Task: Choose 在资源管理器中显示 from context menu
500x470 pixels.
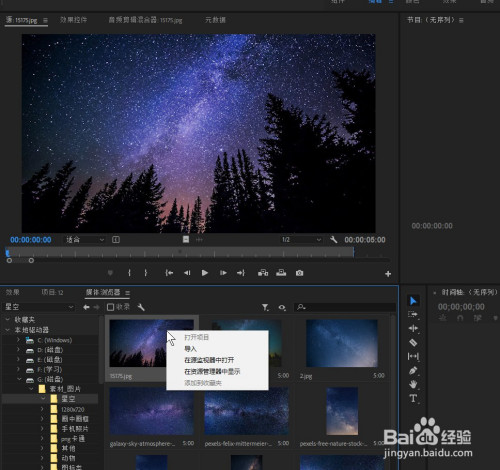Action: pyautogui.click(x=217, y=371)
